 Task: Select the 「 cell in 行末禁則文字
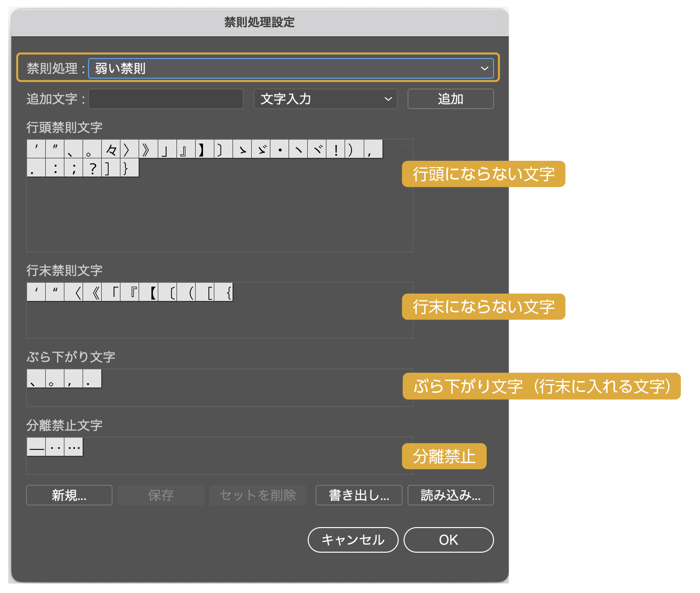[111, 292]
